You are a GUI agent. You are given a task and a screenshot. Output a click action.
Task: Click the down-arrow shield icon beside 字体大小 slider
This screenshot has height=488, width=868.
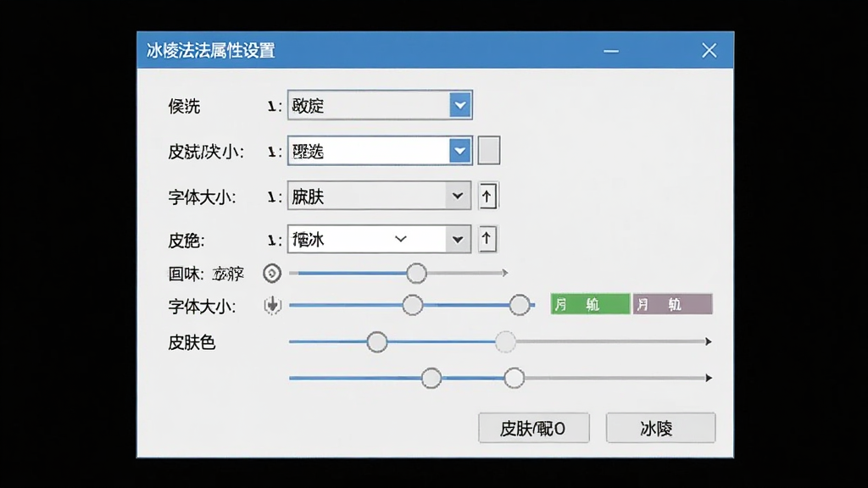click(272, 305)
